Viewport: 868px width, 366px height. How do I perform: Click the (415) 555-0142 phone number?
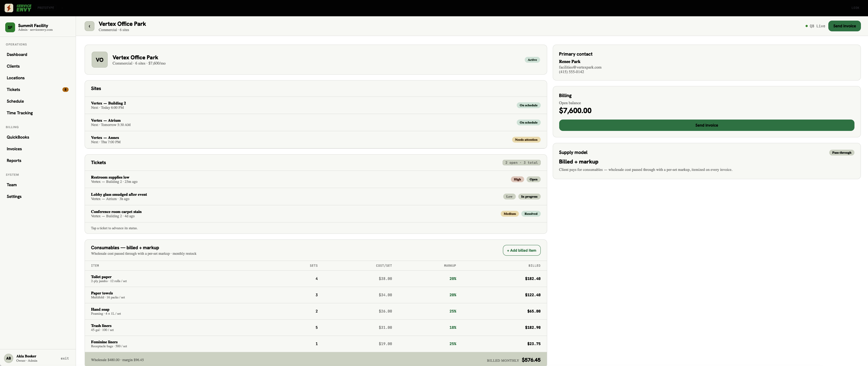pyautogui.click(x=571, y=72)
